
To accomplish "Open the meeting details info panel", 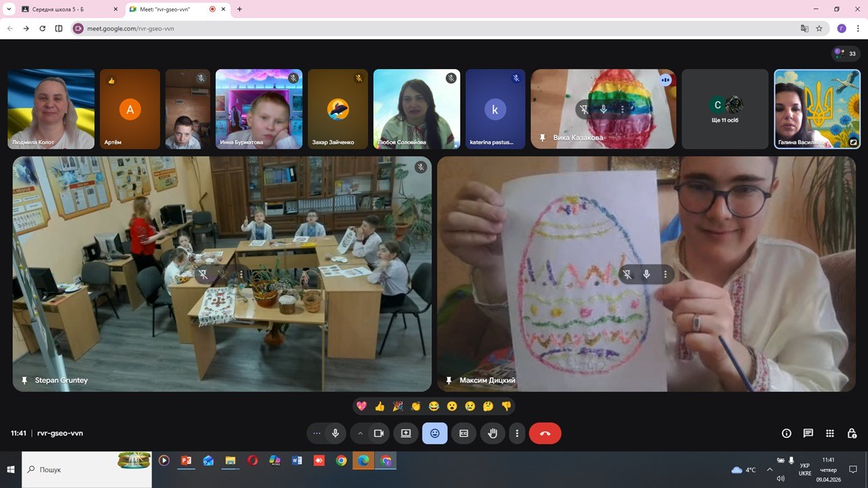I will 787,433.
